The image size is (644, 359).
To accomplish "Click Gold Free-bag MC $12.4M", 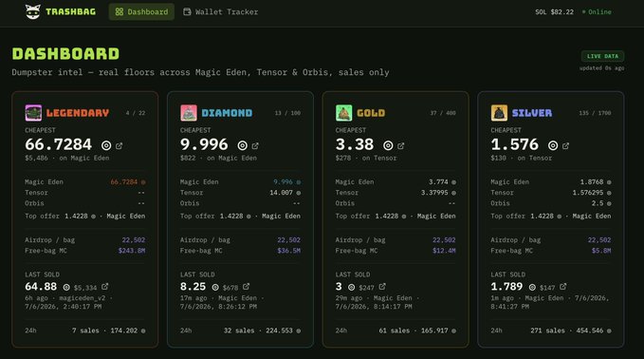I will point(444,251).
